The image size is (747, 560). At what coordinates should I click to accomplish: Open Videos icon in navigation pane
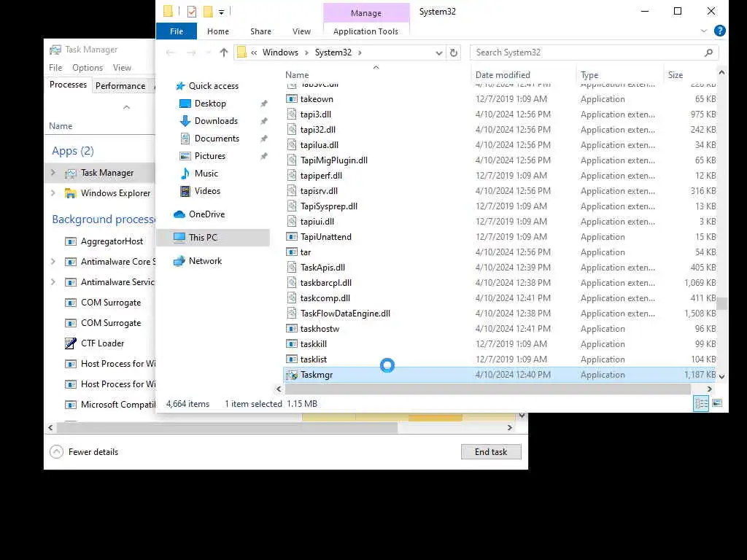pos(185,191)
